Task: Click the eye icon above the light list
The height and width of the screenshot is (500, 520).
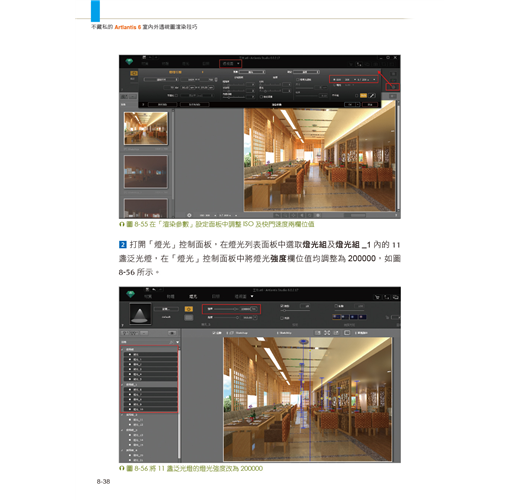Action: [x=172, y=333]
